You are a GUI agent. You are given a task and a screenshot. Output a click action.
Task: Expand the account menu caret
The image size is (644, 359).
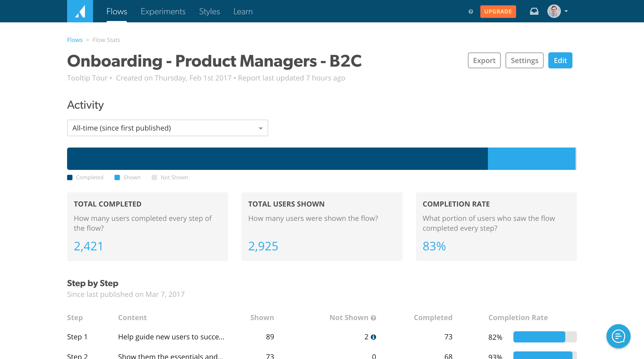tap(566, 11)
